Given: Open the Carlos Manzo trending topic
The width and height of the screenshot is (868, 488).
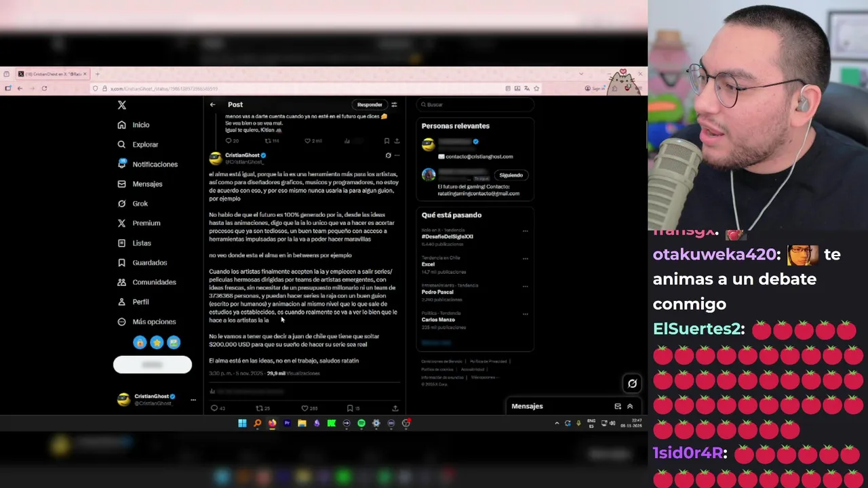Looking at the screenshot, I should point(438,319).
